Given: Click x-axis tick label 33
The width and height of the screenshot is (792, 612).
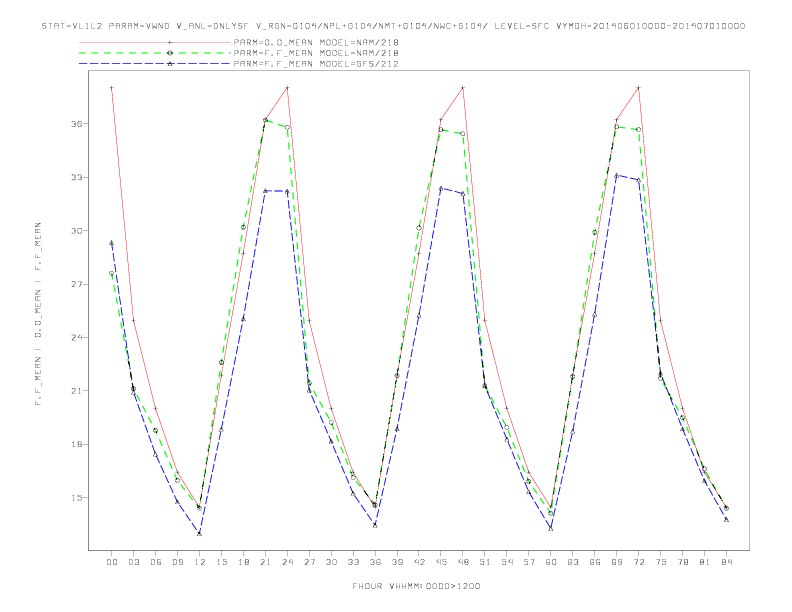Looking at the screenshot, I should click(x=353, y=562).
